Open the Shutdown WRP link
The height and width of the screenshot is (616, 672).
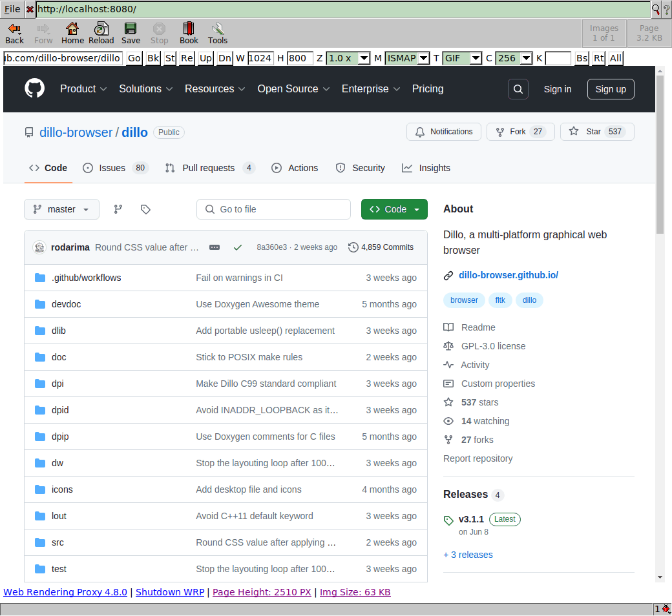(x=170, y=592)
